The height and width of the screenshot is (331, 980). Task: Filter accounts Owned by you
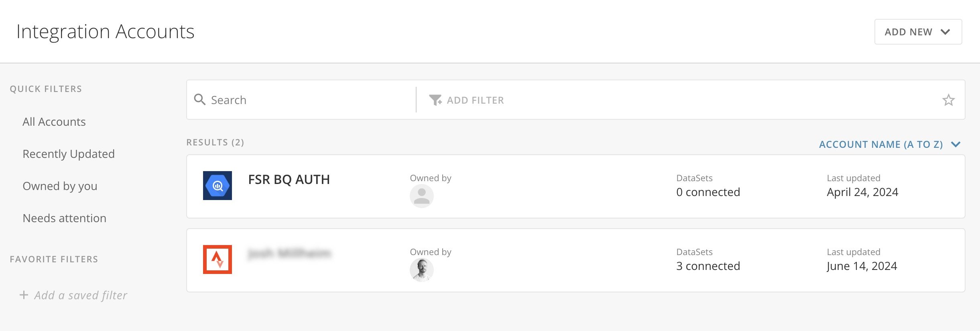tap(60, 186)
